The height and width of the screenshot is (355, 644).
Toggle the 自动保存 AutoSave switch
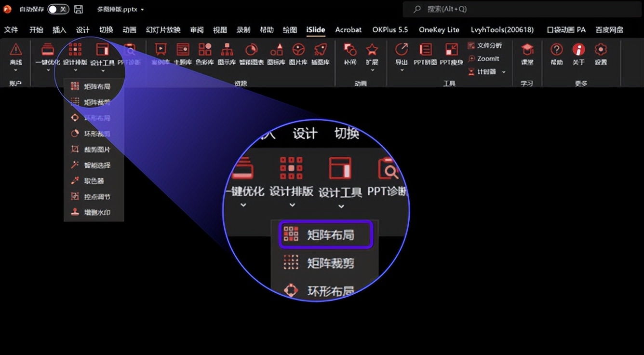tap(58, 9)
